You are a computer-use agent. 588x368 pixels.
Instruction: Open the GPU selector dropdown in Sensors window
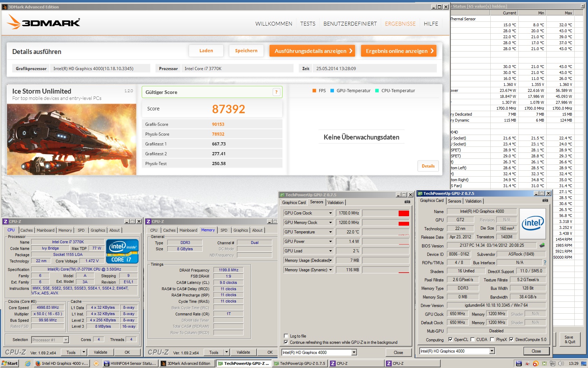tap(354, 352)
